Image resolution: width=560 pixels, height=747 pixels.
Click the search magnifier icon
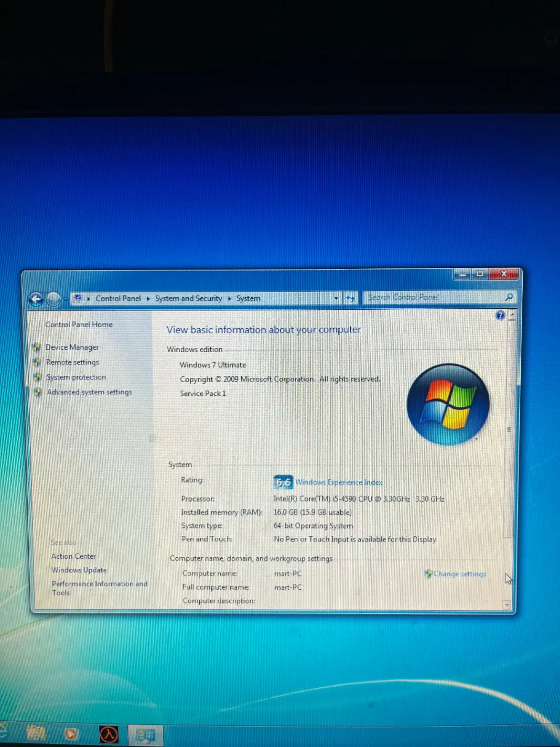coord(509,297)
